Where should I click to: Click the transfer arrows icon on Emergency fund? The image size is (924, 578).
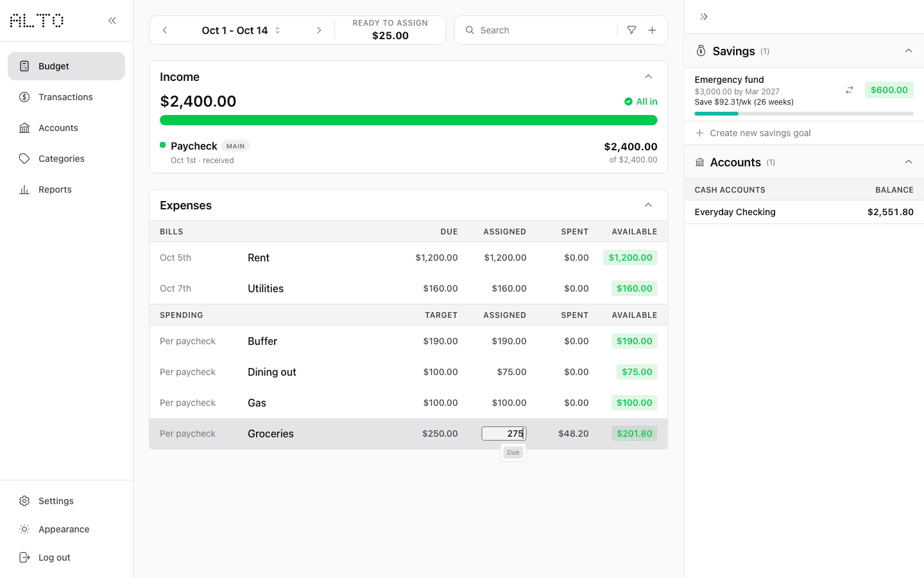click(x=849, y=90)
